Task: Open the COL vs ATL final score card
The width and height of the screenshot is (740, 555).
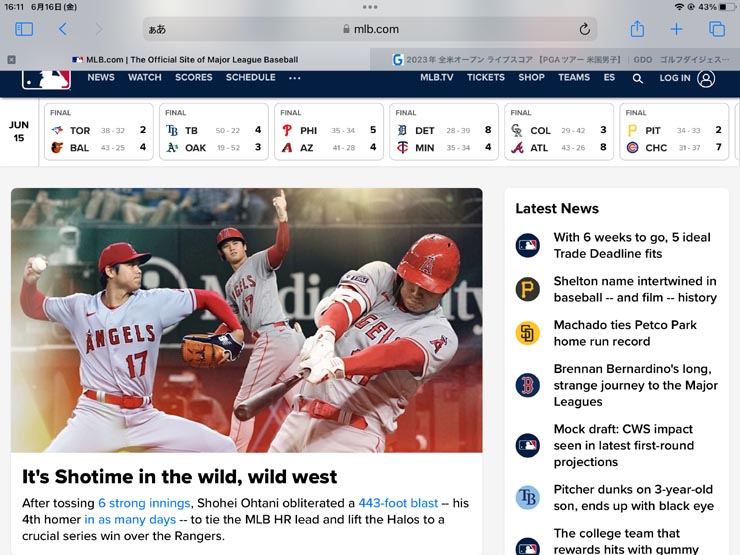Action: pos(559,132)
